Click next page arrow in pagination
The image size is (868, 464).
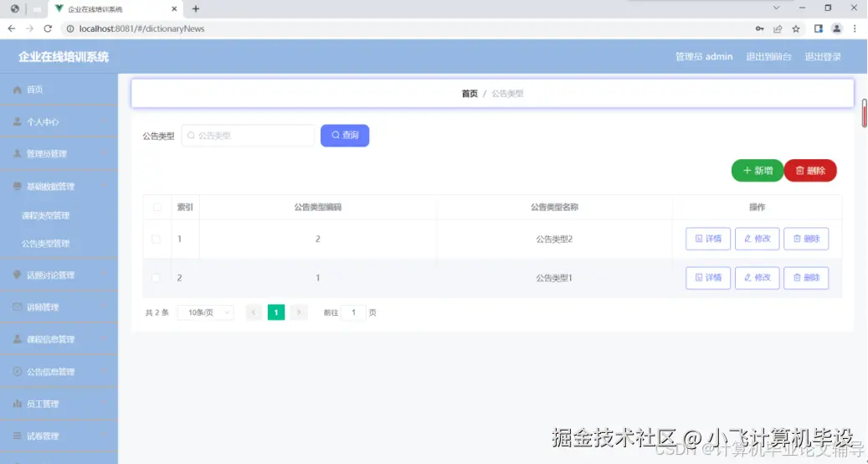click(299, 312)
